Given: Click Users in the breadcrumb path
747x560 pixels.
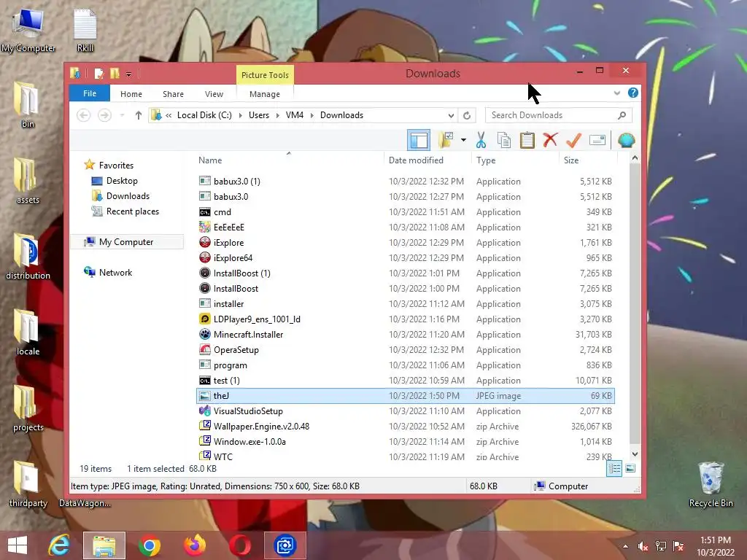Looking at the screenshot, I should [259, 115].
